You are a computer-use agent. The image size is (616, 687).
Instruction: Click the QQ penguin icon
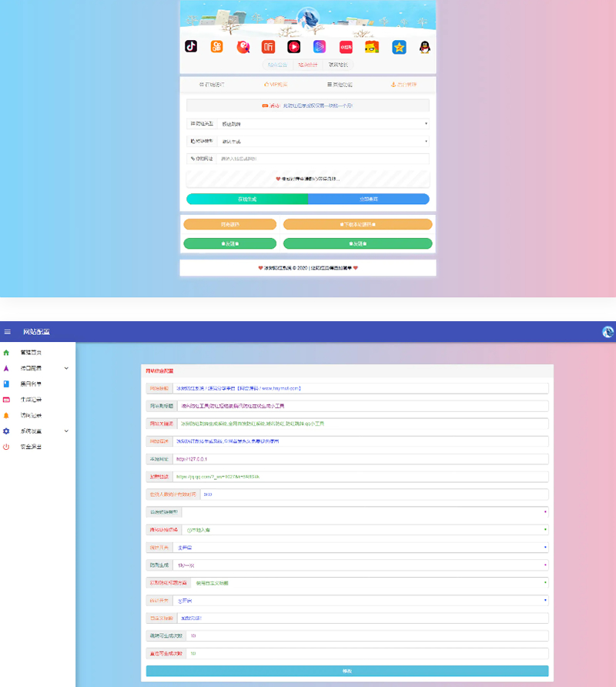[425, 46]
